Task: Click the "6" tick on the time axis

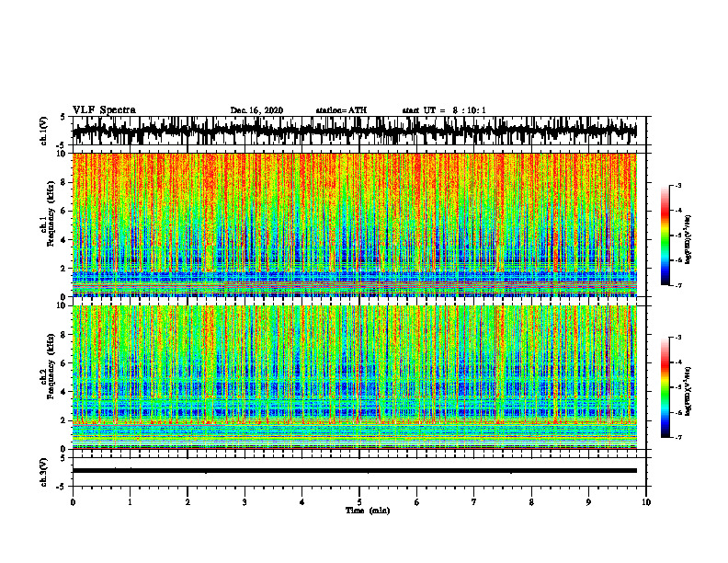Action: tap(417, 502)
